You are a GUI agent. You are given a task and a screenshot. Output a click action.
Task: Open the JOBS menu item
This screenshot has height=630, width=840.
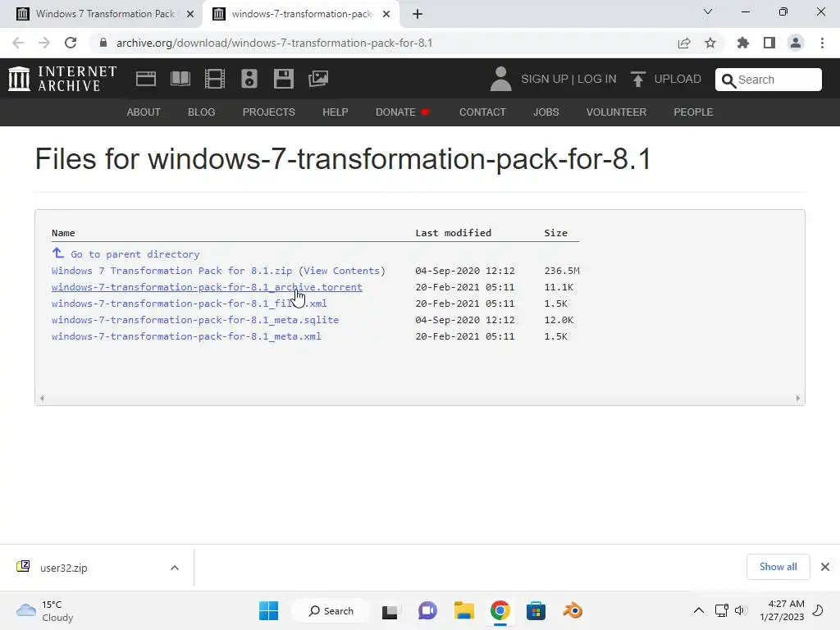(546, 112)
